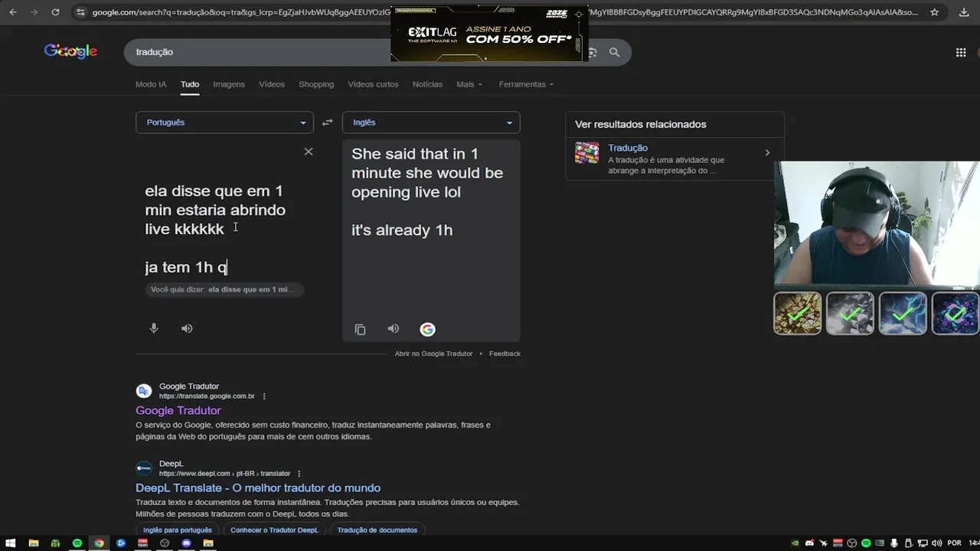Open site information icon in address bar

(x=80, y=12)
